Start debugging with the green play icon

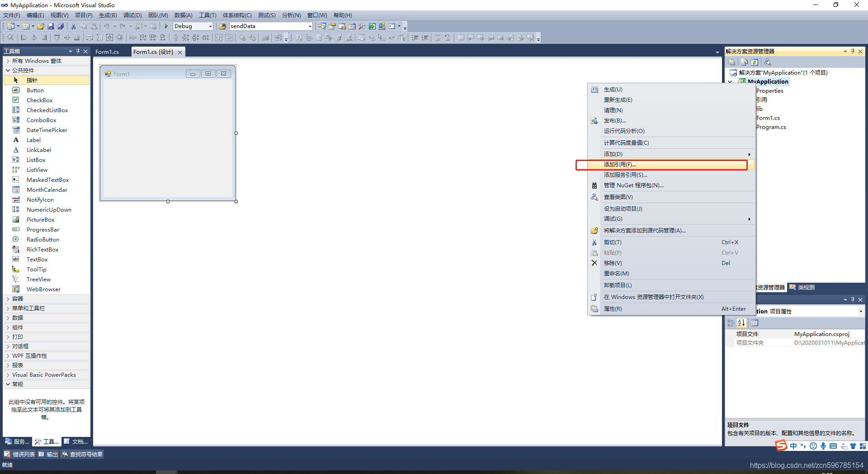[166, 26]
